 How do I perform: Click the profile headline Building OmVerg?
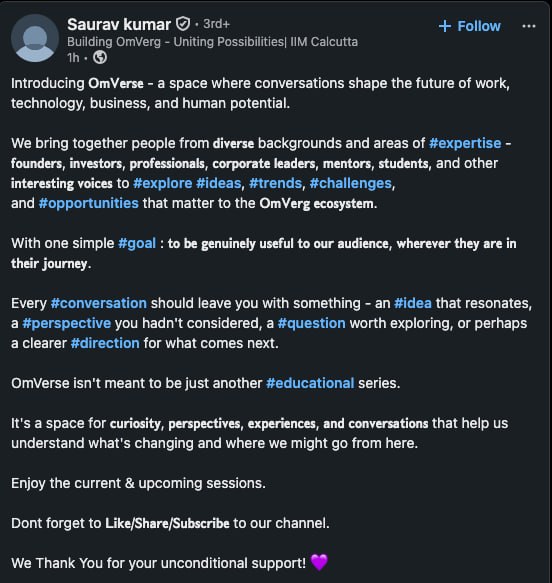(x=212, y=42)
